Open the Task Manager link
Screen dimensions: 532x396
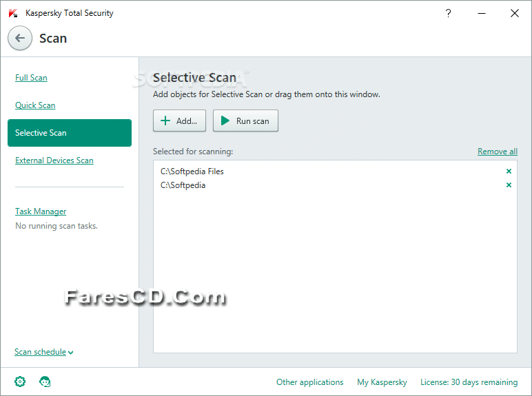(41, 211)
